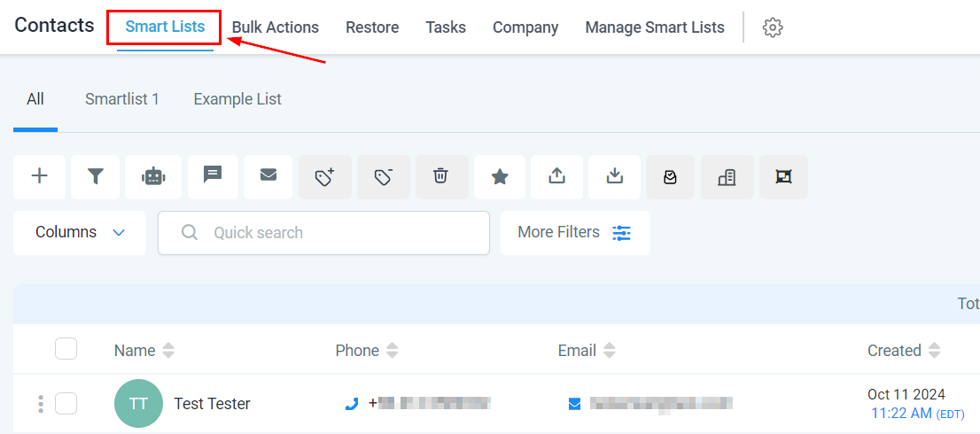Open the More Filters panel

point(575,232)
